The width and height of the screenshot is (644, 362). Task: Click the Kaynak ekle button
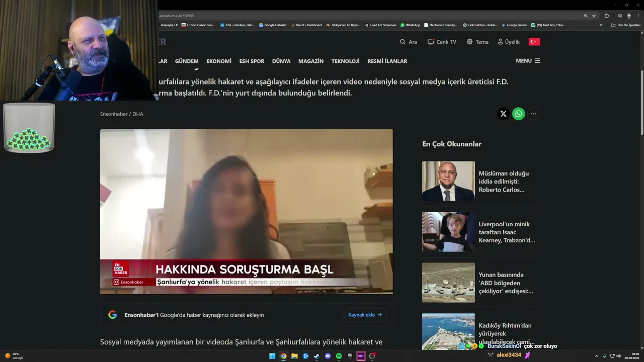click(365, 315)
